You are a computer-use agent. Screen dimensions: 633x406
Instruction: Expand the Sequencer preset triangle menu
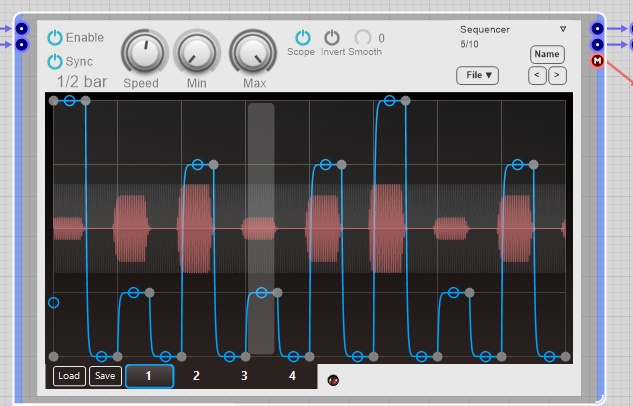pos(563,29)
